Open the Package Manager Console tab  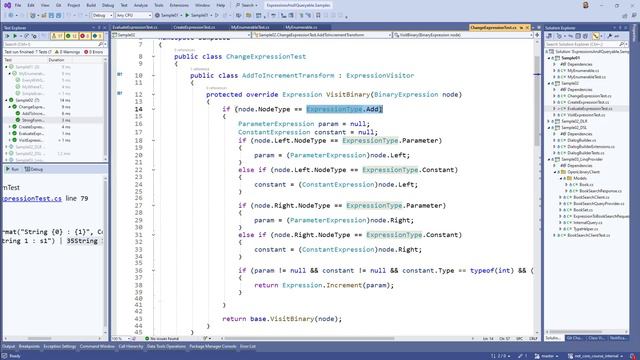coord(213,347)
